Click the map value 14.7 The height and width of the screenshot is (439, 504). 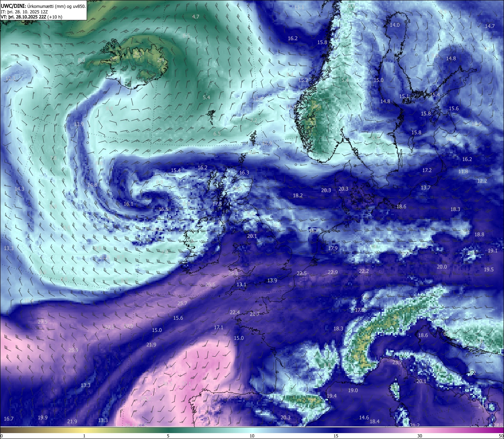tap(490, 26)
